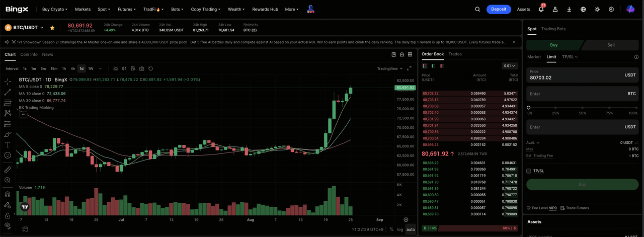Open the emoji sticker tool
The height and width of the screenshot is (237, 644).
tap(8, 155)
